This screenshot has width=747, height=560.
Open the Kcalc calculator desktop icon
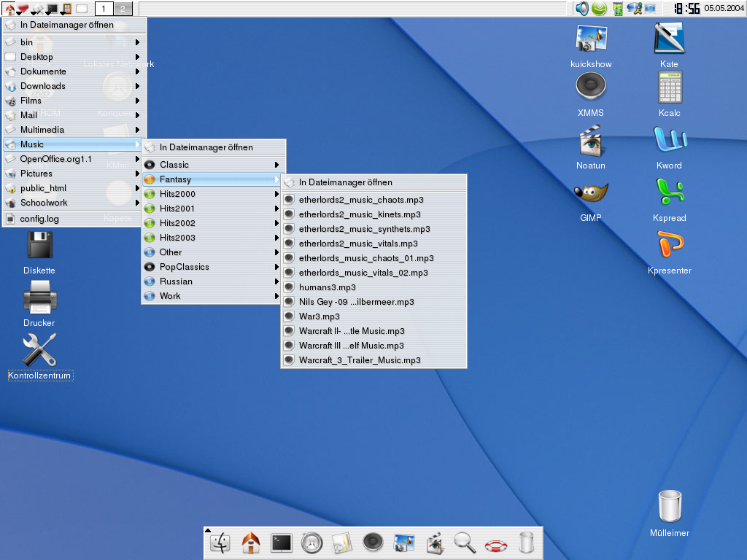(x=670, y=94)
